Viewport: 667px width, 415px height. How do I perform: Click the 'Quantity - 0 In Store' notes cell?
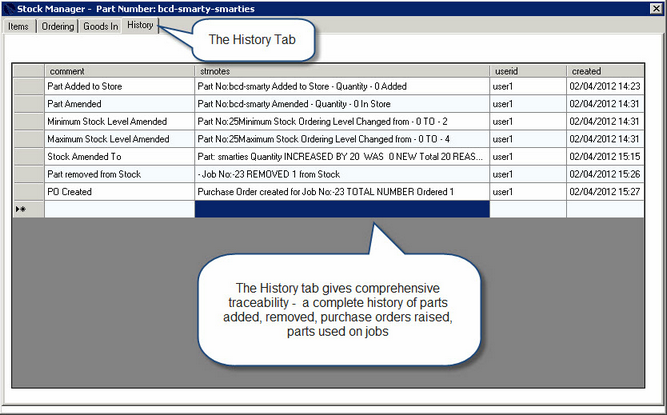point(342,104)
